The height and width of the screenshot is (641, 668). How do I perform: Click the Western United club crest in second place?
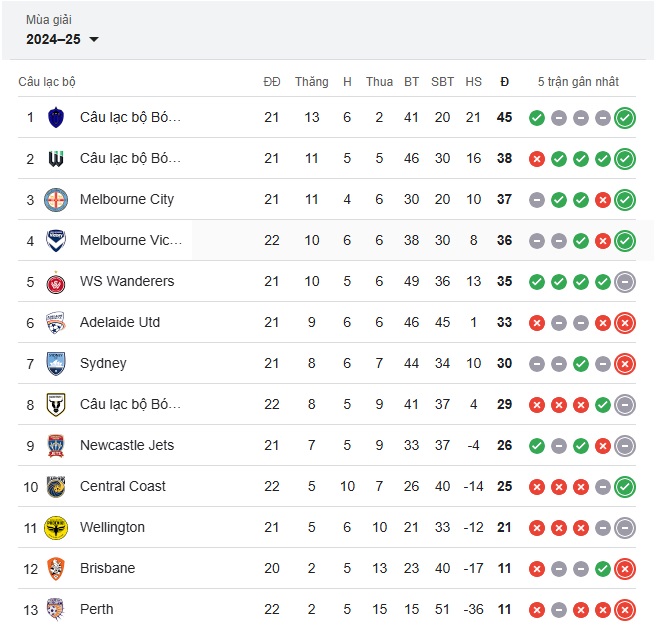coord(56,159)
